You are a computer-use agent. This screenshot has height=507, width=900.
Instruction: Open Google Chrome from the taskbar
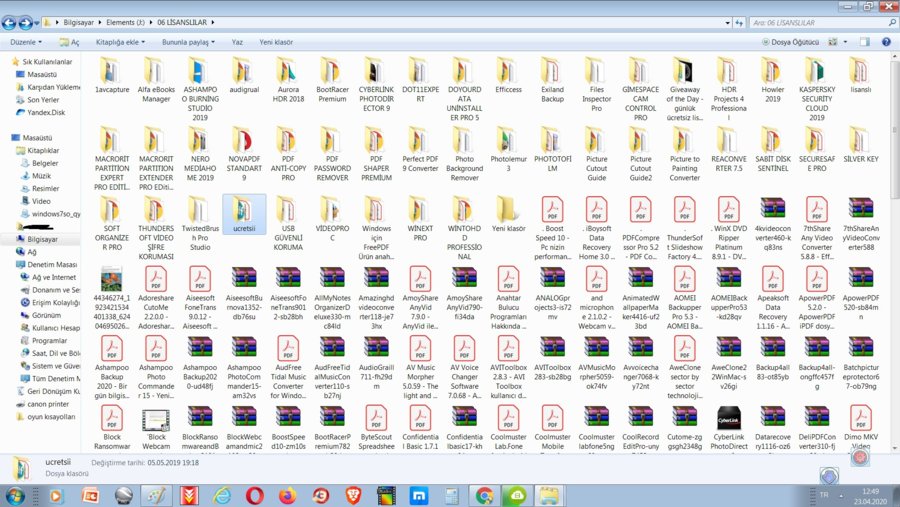coord(484,496)
